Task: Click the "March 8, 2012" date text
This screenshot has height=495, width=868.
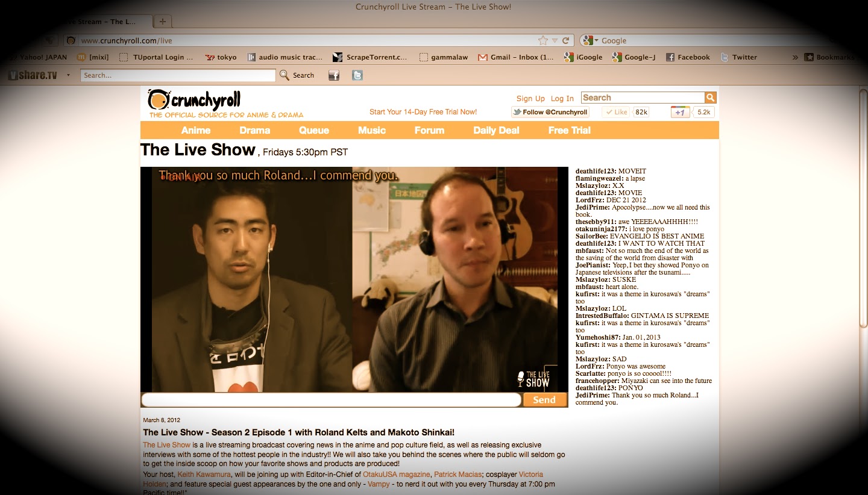Action: (x=162, y=420)
